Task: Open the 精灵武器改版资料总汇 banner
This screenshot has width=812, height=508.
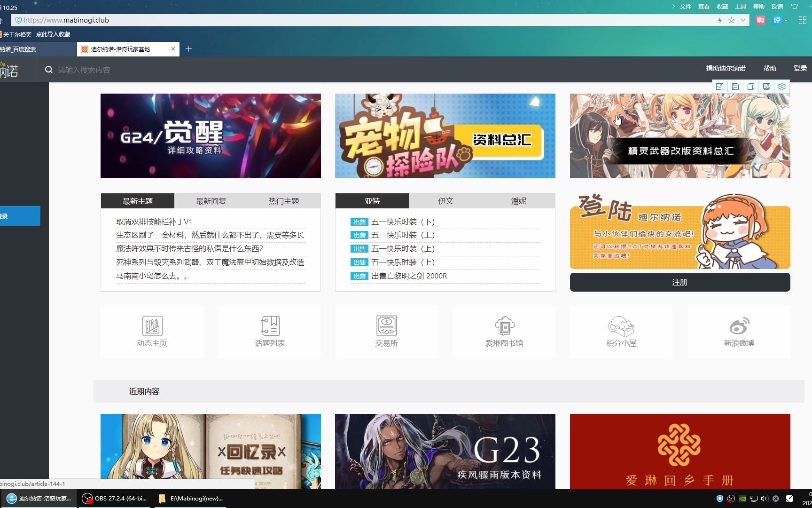Action: [680, 136]
